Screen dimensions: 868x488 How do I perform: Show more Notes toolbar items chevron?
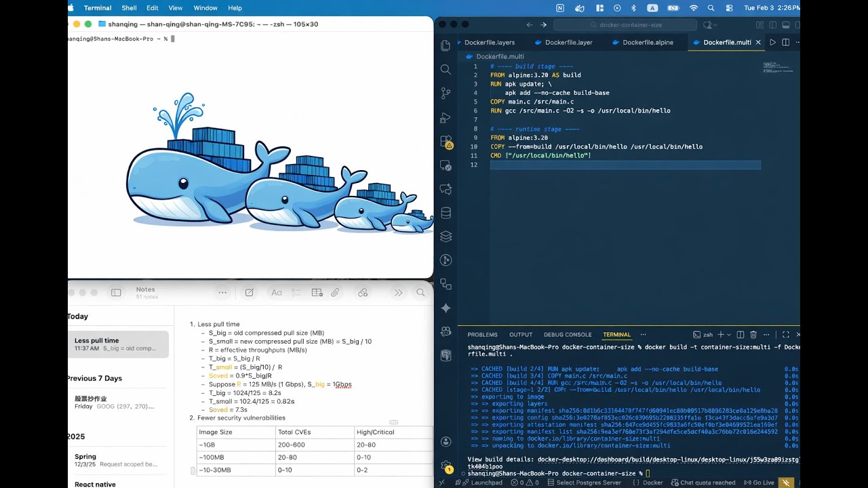click(x=398, y=293)
